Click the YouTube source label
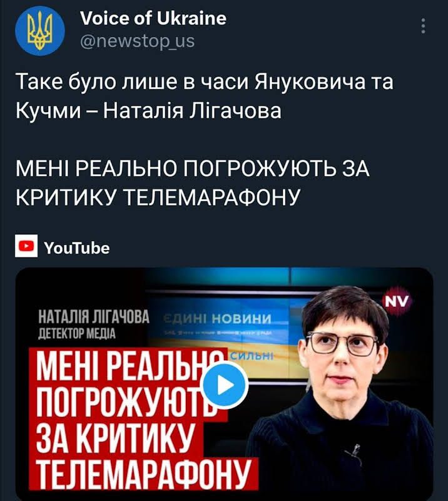 click(76, 248)
